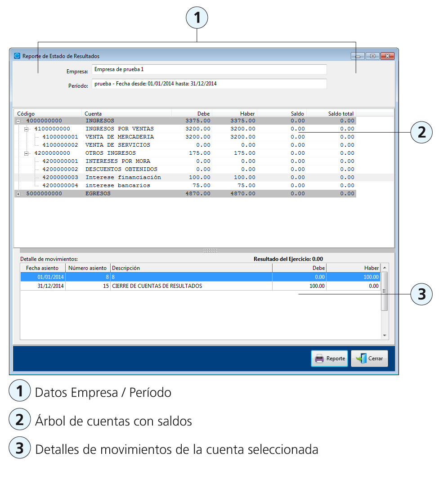Image resolution: width=448 pixels, height=484 pixels.
Task: Click the Cerrar button to close report
Action: point(369,359)
